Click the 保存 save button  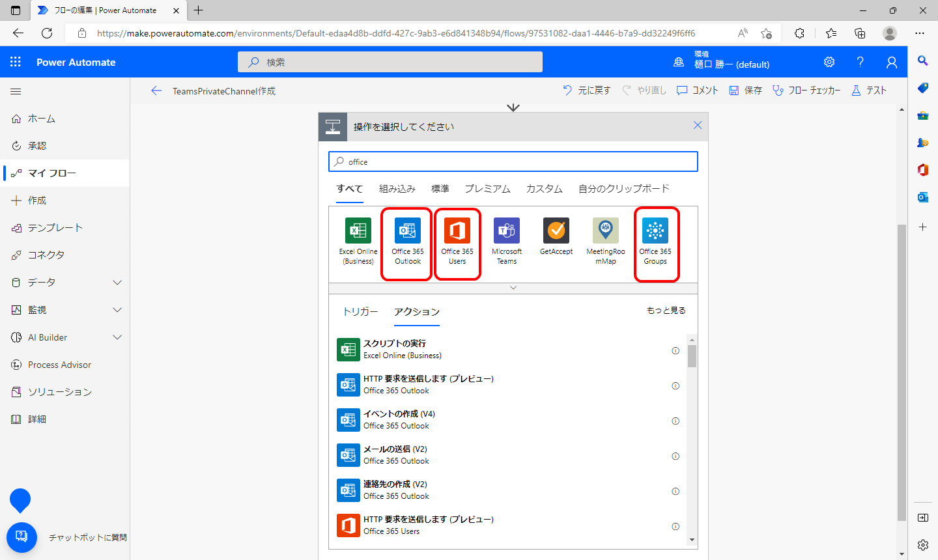pos(746,91)
